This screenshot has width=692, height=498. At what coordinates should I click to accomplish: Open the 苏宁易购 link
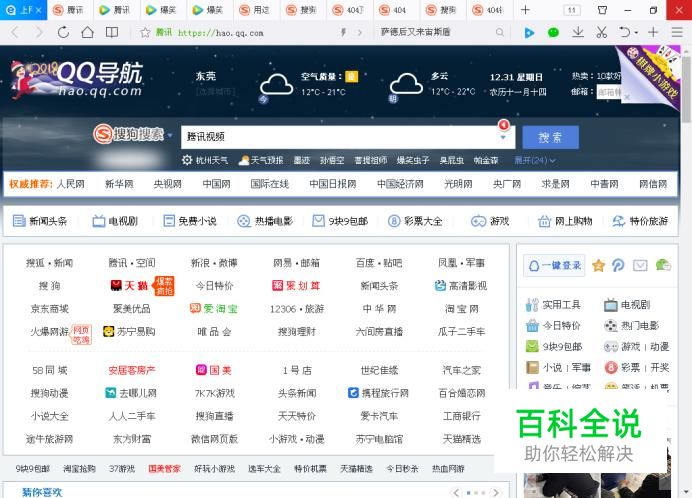129,332
